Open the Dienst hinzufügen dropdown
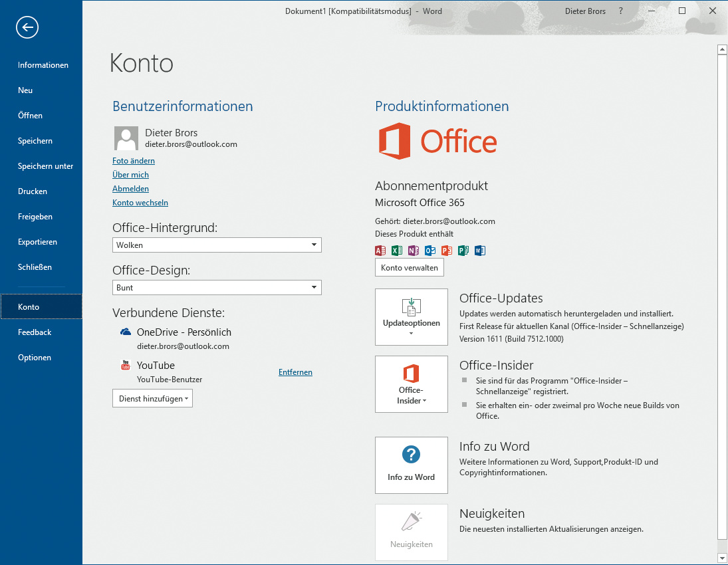This screenshot has width=728, height=565. (152, 398)
